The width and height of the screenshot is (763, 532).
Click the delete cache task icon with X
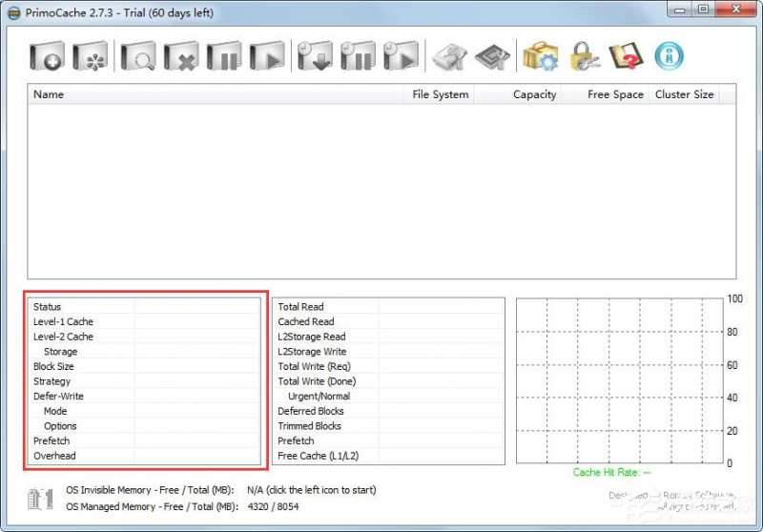(x=180, y=55)
